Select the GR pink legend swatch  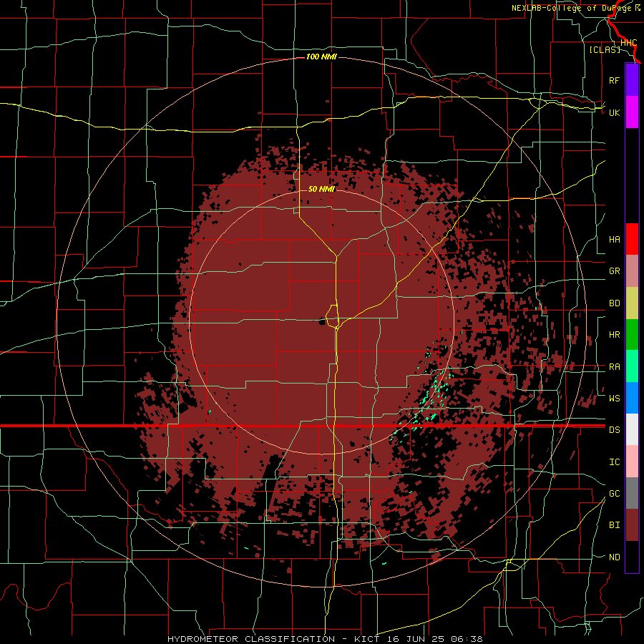click(x=632, y=270)
